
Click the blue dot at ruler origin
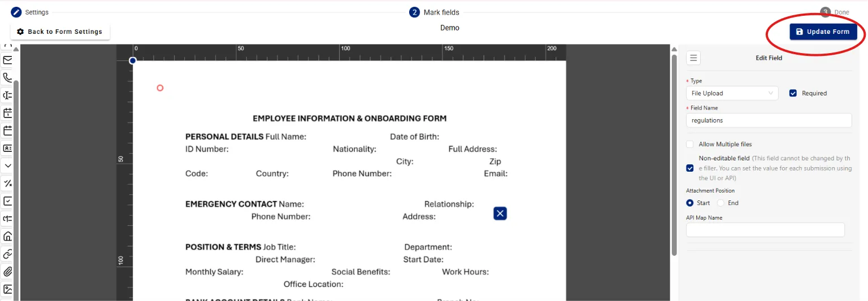tap(133, 60)
